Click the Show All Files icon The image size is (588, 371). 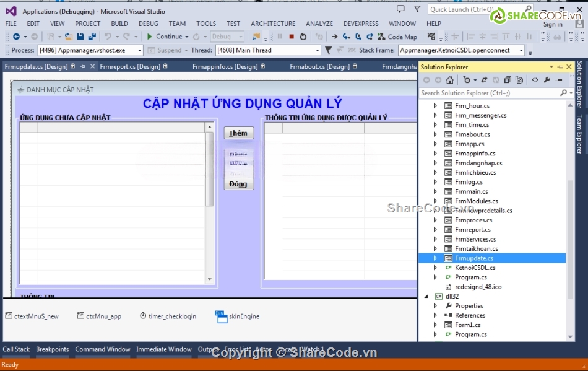[519, 80]
